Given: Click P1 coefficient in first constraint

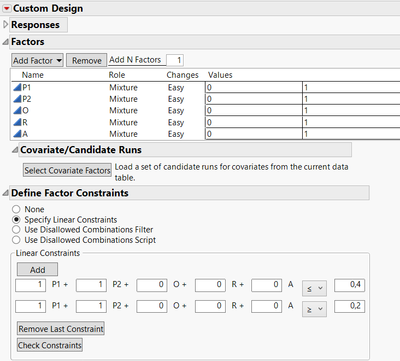Looking at the screenshot, I should pos(30,285).
